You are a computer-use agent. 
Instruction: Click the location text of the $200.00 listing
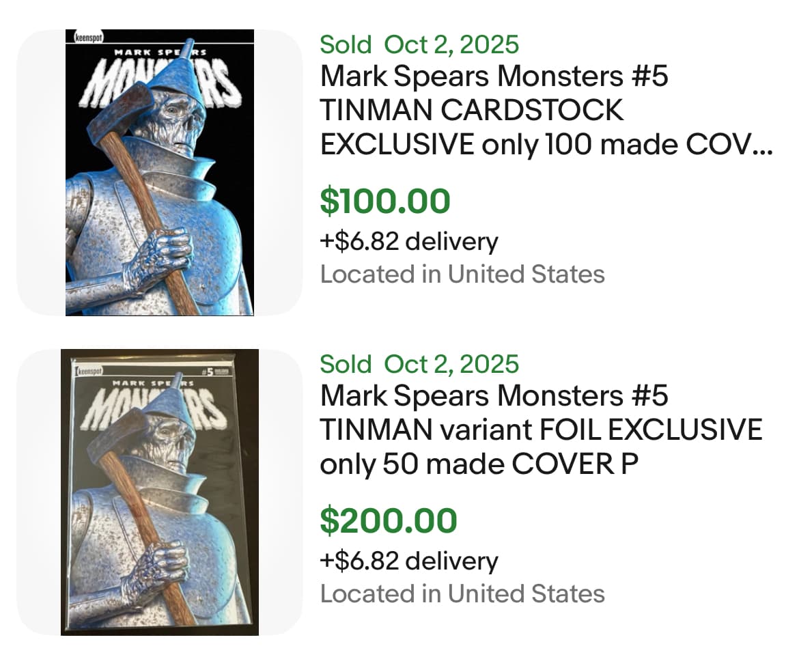tap(462, 593)
